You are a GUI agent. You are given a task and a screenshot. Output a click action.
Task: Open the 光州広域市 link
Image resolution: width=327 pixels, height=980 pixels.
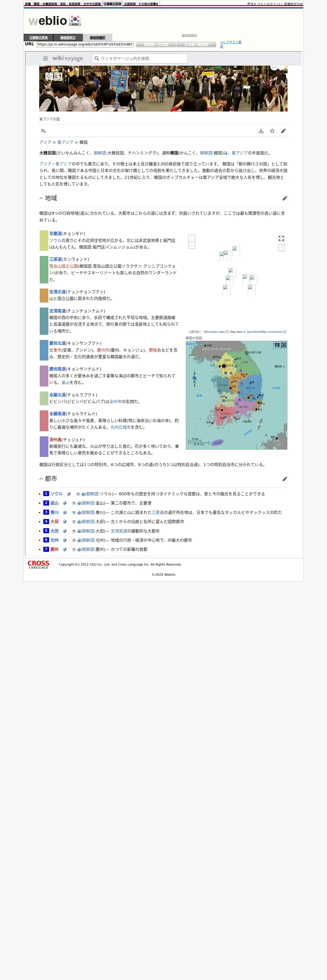tap(120, 428)
